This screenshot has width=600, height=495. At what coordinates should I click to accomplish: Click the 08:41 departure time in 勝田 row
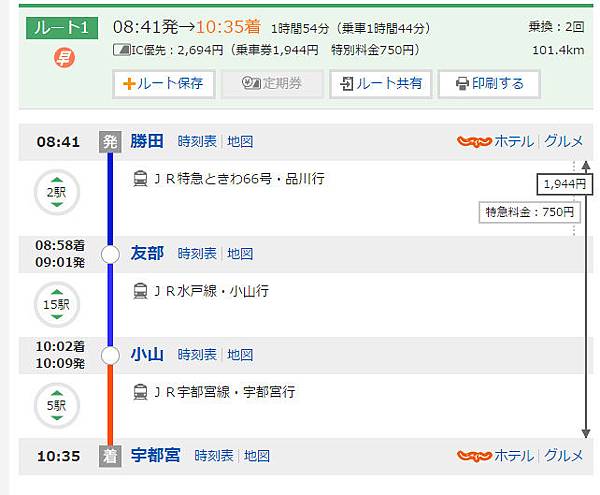point(58,142)
